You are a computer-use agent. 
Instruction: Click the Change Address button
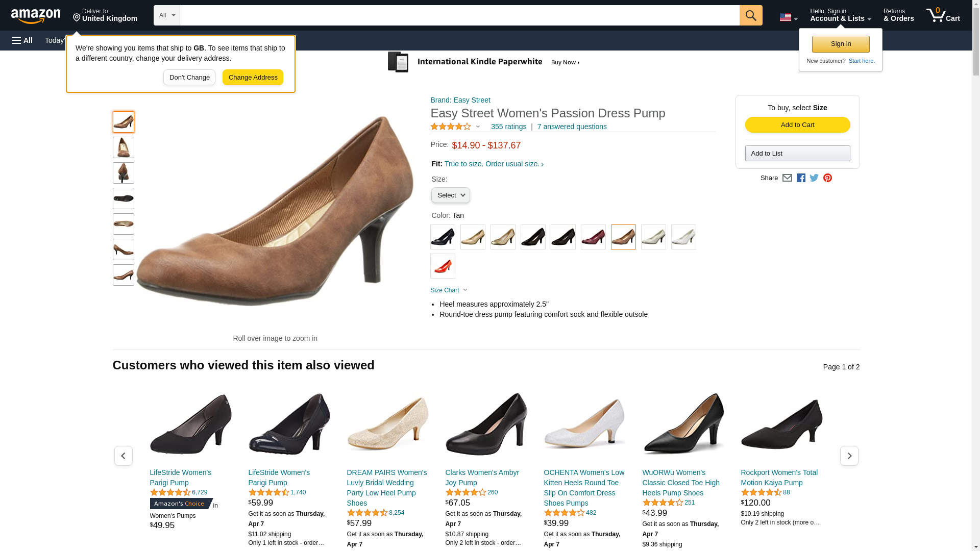click(253, 78)
